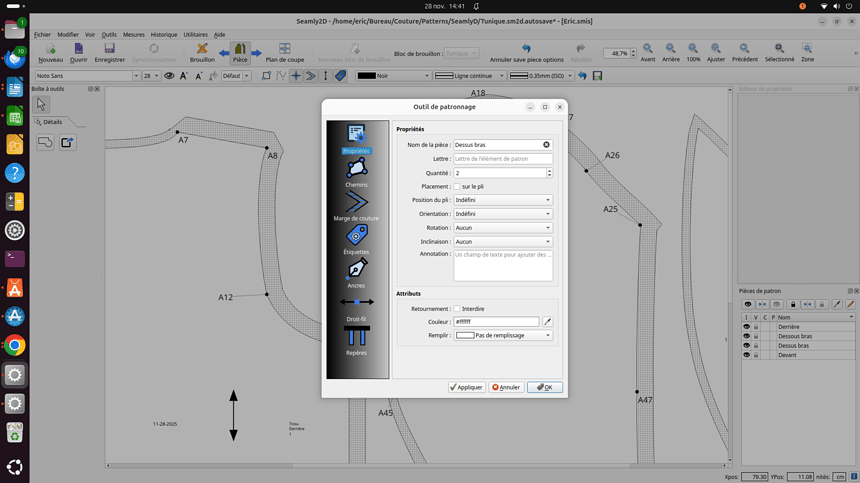The image size is (860, 483).
Task: Open the Droit-fil grainline section
Action: pyautogui.click(x=356, y=303)
